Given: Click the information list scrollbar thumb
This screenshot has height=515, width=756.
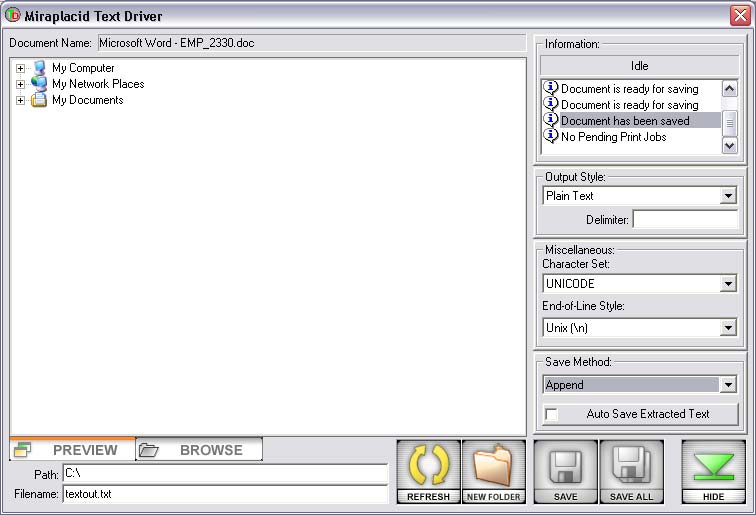Looking at the screenshot, I should pos(729,122).
